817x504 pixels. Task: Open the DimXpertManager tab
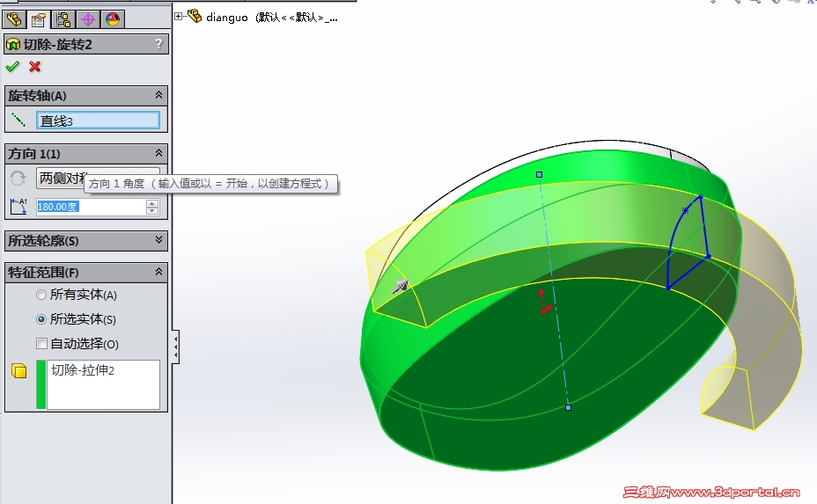[87, 19]
